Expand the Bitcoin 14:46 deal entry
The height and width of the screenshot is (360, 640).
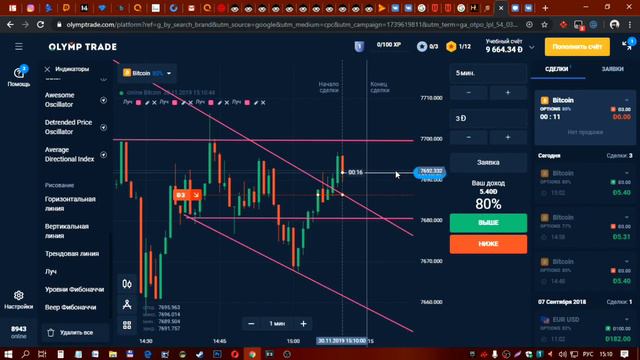(627, 262)
